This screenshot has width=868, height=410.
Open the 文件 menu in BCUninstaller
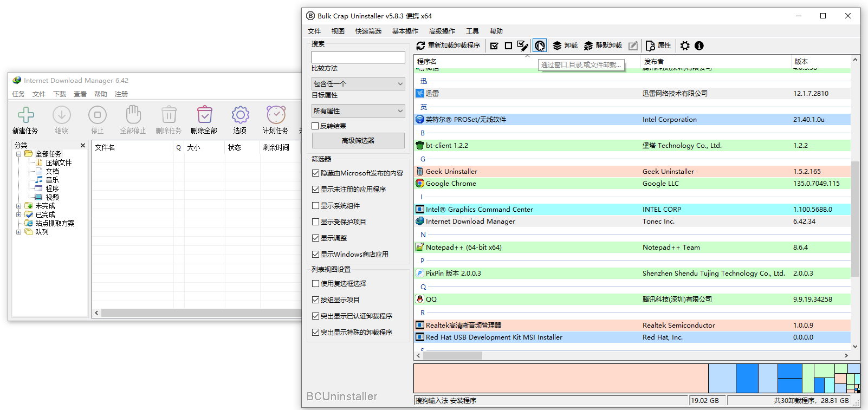(x=314, y=31)
